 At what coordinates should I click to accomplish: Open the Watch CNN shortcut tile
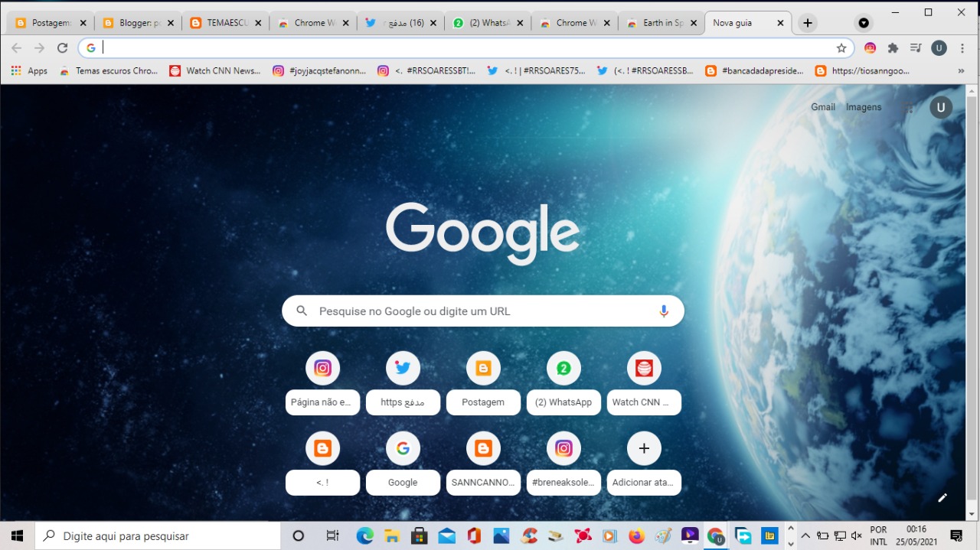click(x=644, y=383)
